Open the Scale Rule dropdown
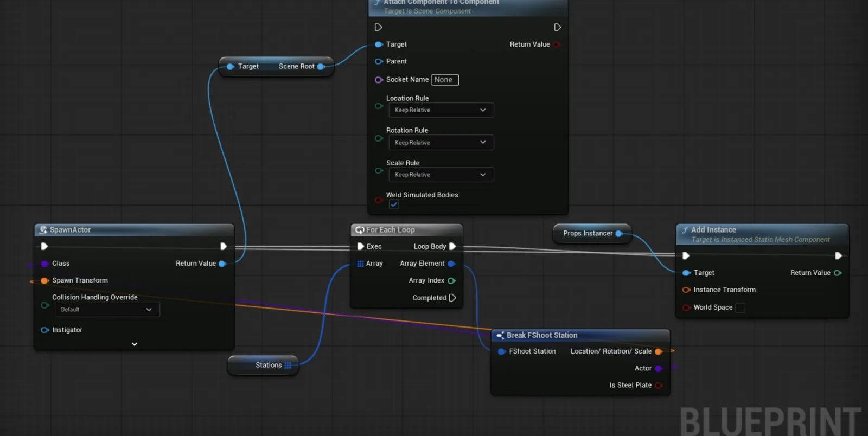Image resolution: width=868 pixels, height=436 pixels. (441, 175)
